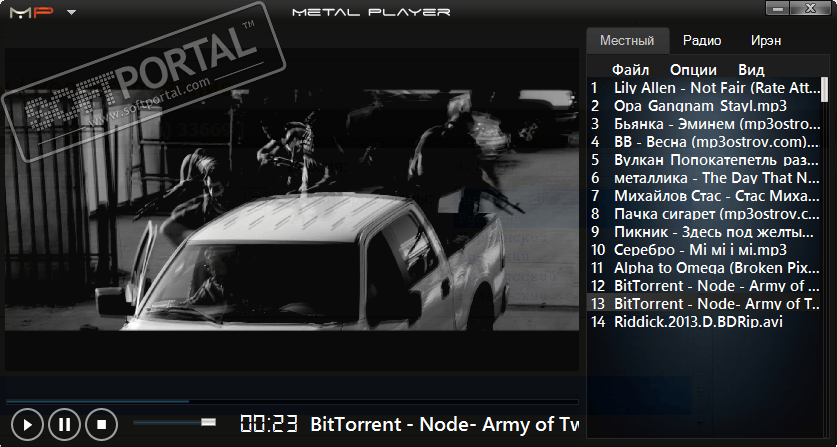Open the MP logo dropdown arrow

(x=72, y=12)
